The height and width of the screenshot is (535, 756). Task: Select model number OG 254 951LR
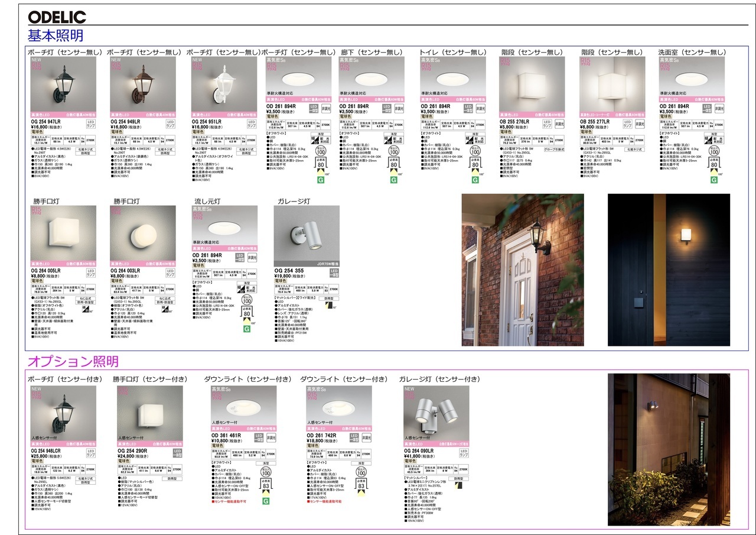tap(206, 121)
